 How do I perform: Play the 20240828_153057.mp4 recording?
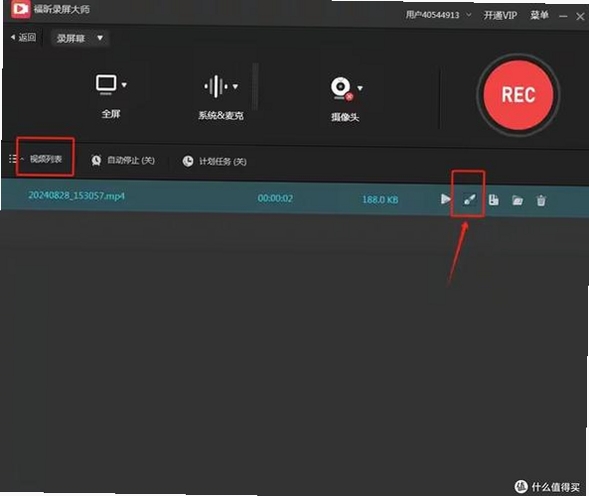(x=446, y=199)
